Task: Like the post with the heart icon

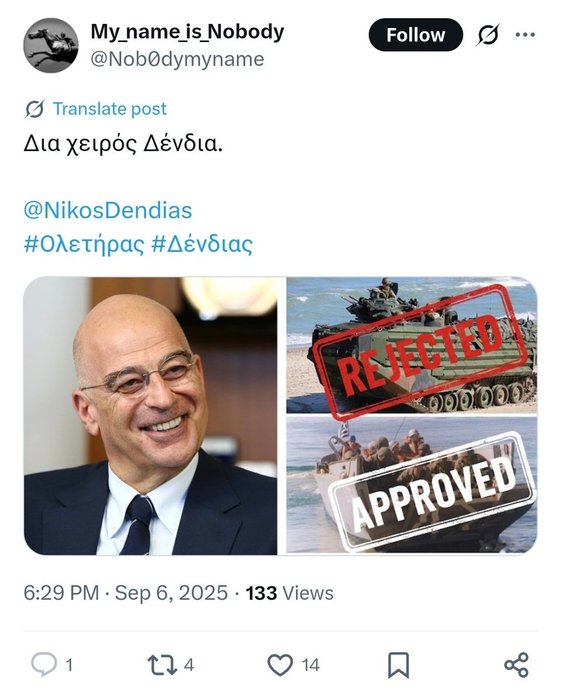Action: [x=280, y=665]
